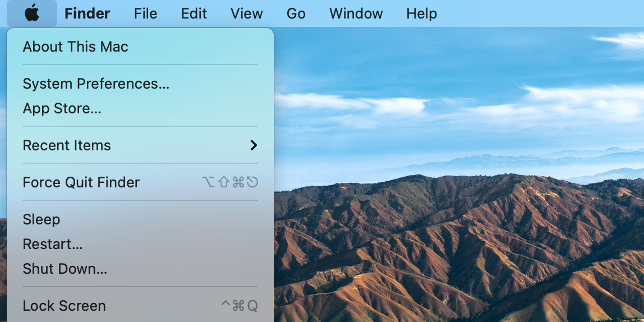Image resolution: width=644 pixels, height=322 pixels.
Task: Launch System Preferences from the Apple menu
Action: [x=96, y=84]
